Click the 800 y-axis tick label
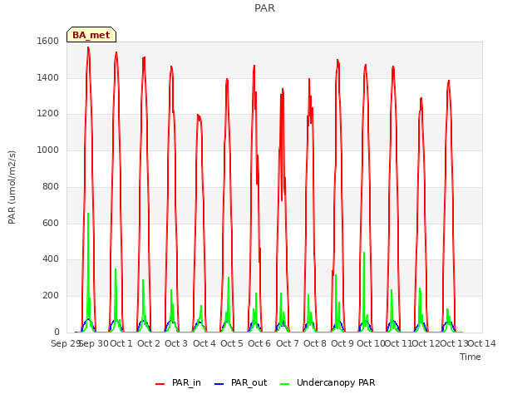532x399 pixels. [x=51, y=186]
